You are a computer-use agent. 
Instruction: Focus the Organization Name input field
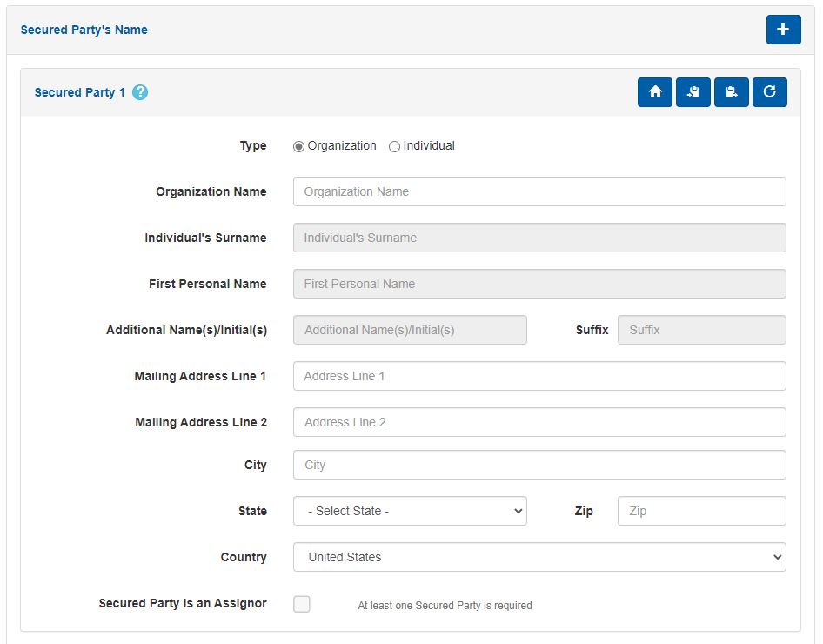539,191
